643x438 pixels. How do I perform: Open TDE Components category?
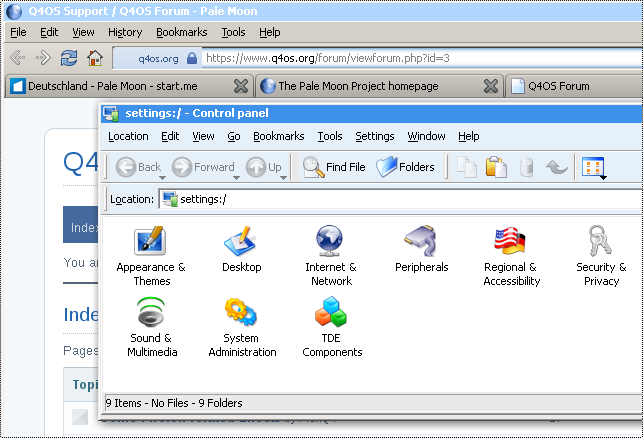coord(332,327)
